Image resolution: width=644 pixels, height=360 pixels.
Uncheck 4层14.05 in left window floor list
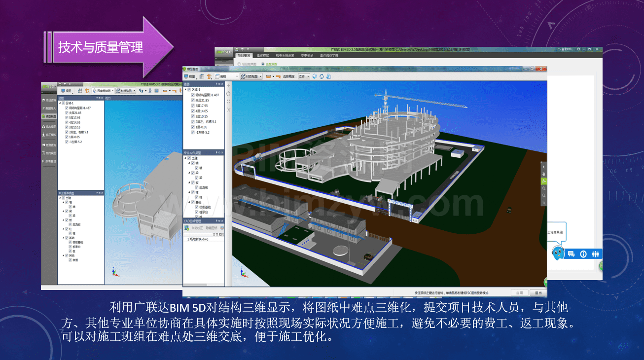point(67,122)
